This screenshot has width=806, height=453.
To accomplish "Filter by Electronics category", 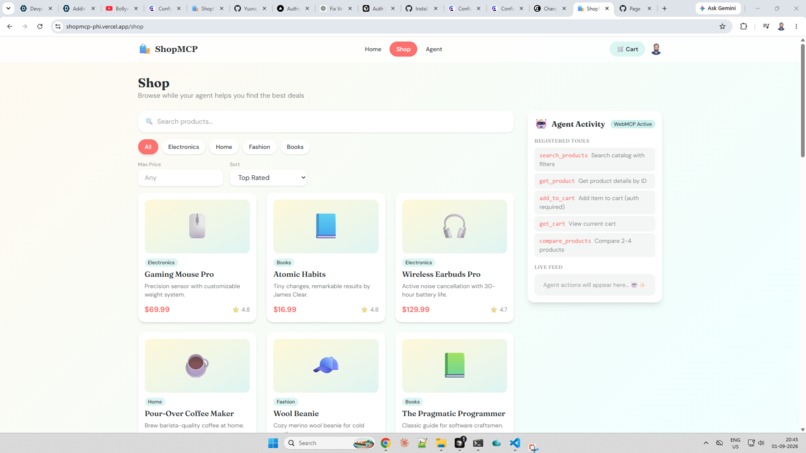I will (184, 147).
